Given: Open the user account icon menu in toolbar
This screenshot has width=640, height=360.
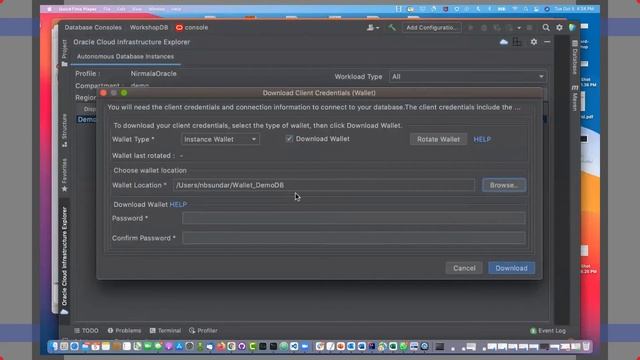Looking at the screenshot, I should pyautogui.click(x=372, y=27).
